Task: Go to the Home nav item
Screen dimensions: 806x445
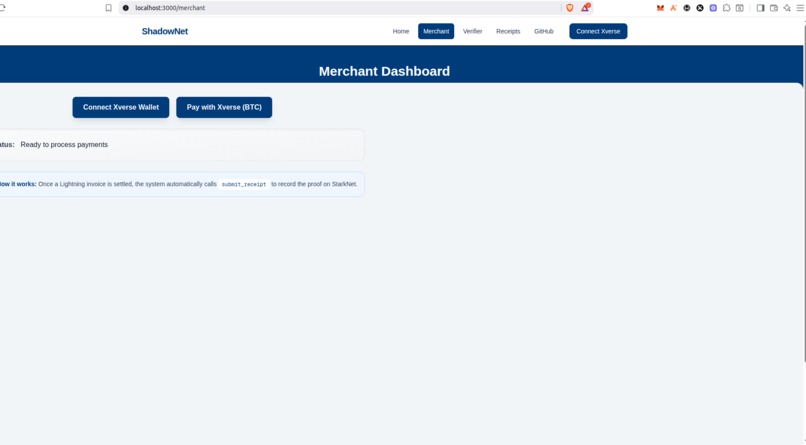Action: click(401, 31)
